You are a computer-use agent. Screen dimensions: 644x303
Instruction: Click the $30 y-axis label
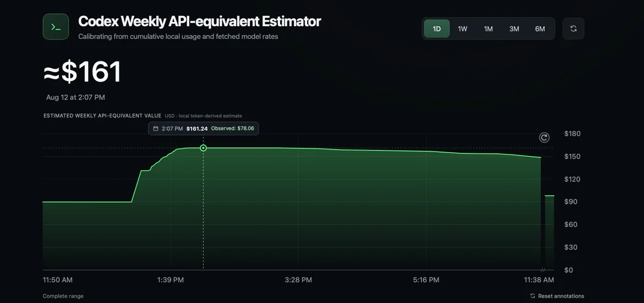tap(572, 247)
